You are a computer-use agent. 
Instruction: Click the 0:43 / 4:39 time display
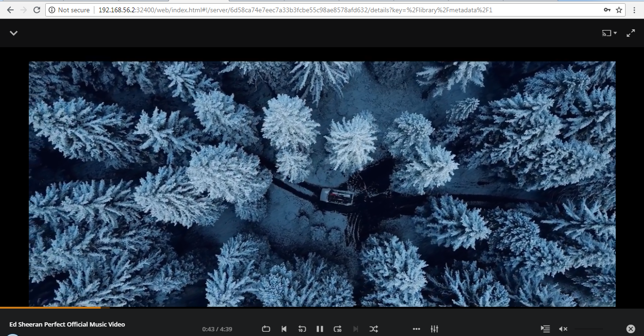tap(217, 329)
